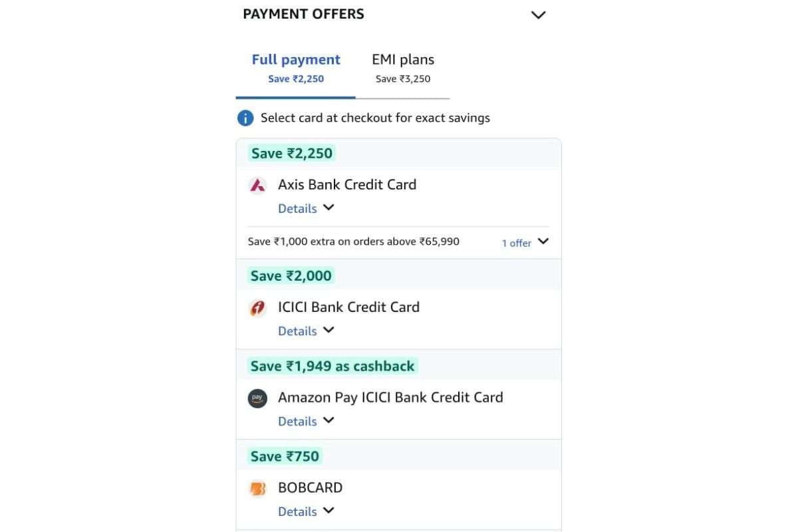Click the Axis Bank Credit Card offer row
This screenshot has height=532, width=798.
(x=346, y=185)
